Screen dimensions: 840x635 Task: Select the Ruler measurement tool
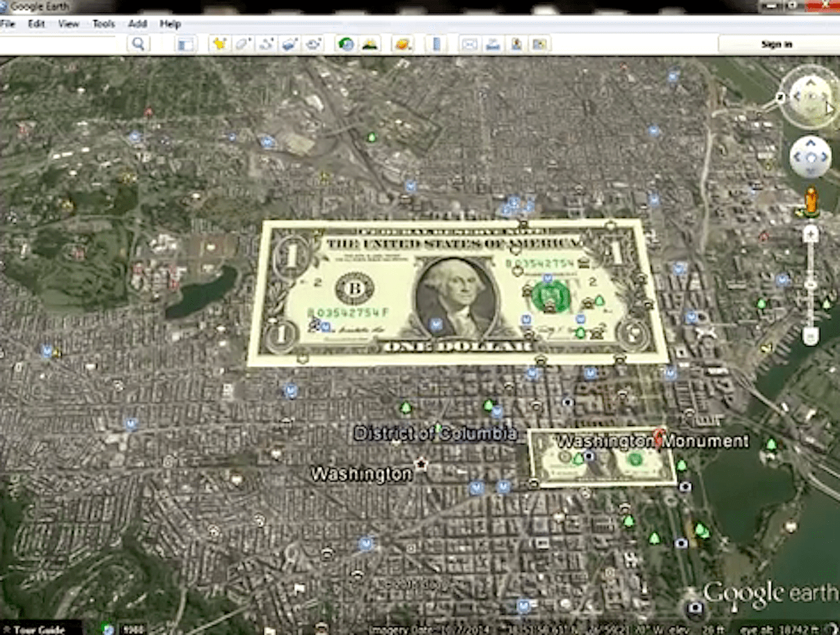coord(436,44)
